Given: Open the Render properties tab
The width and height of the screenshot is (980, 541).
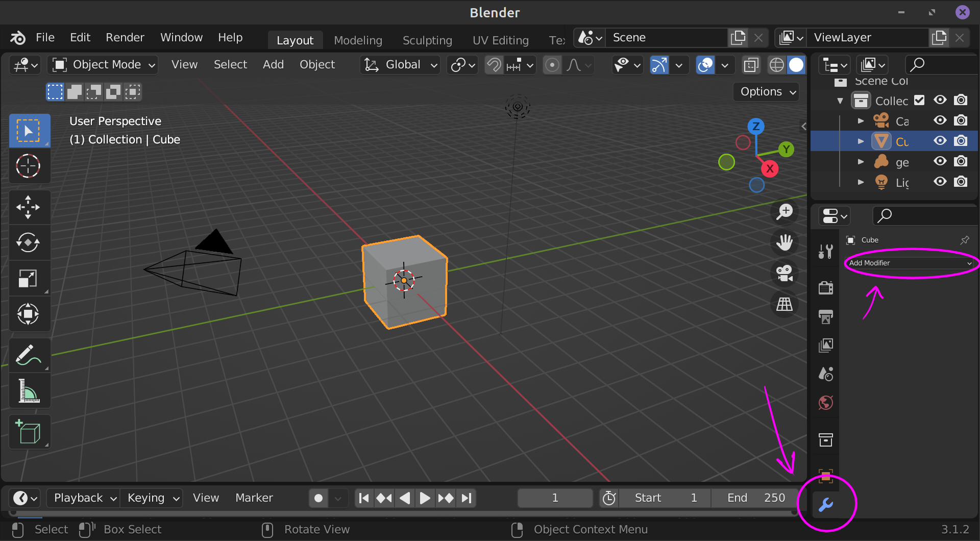Looking at the screenshot, I should click(826, 288).
